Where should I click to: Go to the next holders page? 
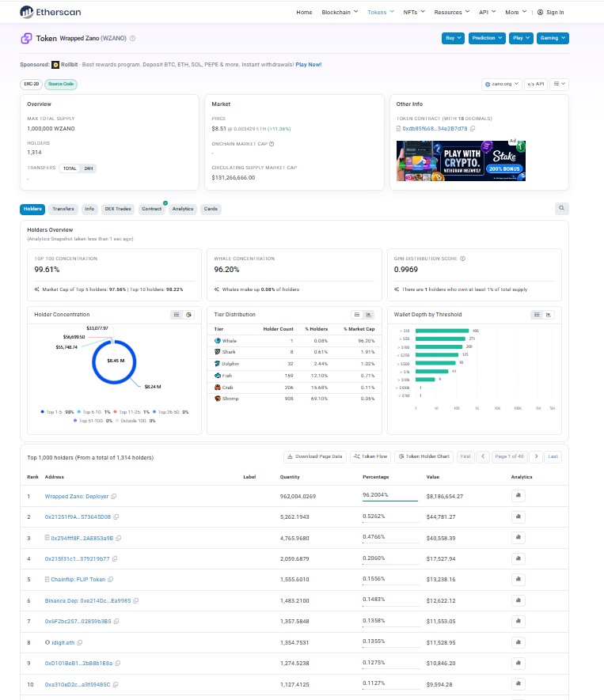pos(536,456)
